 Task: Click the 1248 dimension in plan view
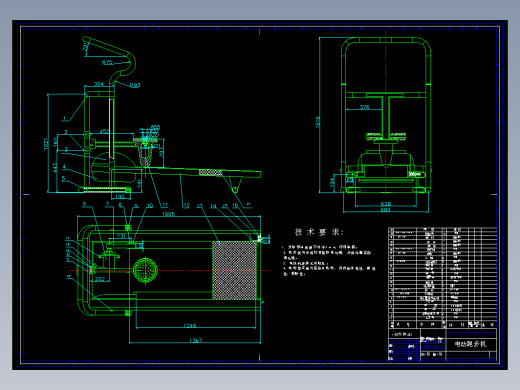pos(190,325)
